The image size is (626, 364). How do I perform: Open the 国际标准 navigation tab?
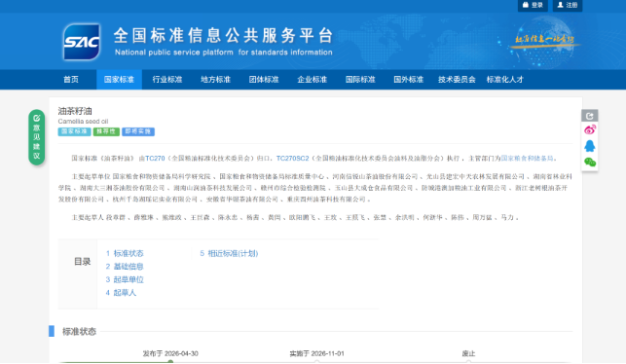tap(360, 80)
